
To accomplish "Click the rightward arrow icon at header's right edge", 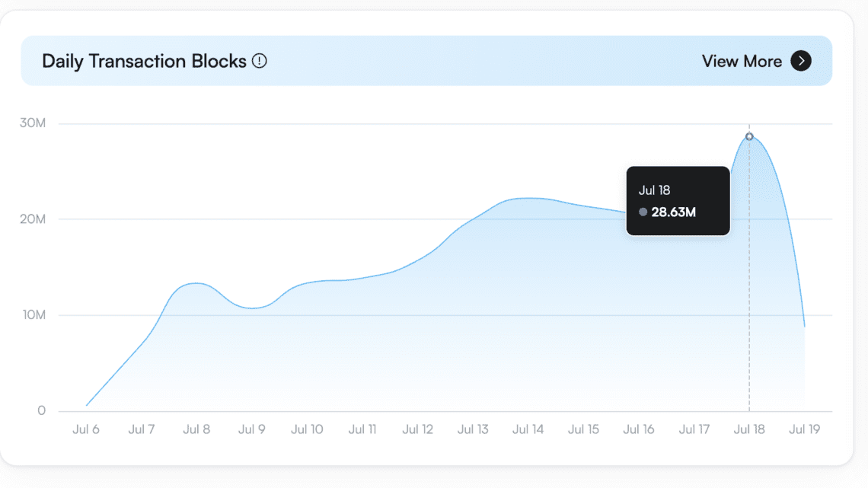I will tap(801, 61).
